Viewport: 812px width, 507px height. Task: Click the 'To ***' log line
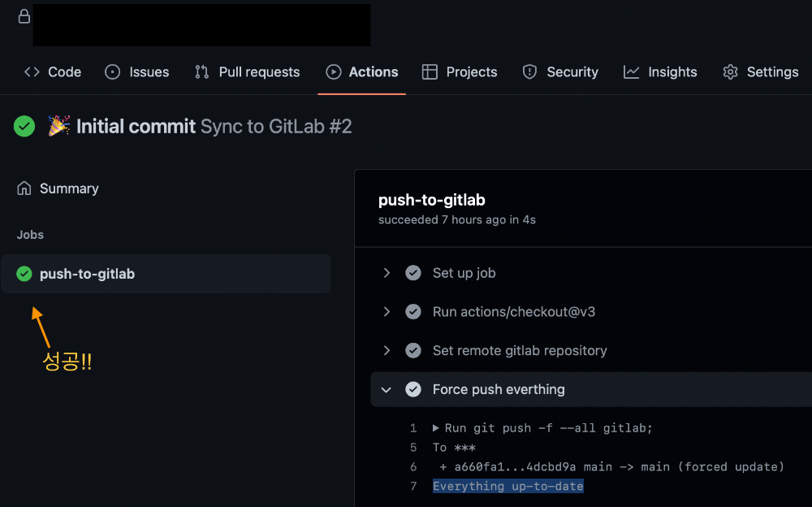tap(454, 448)
